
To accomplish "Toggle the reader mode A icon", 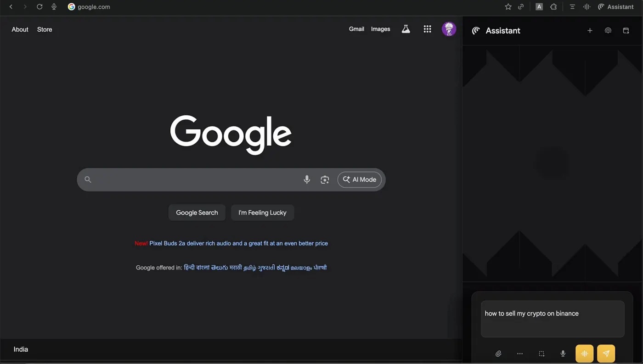I will point(539,6).
